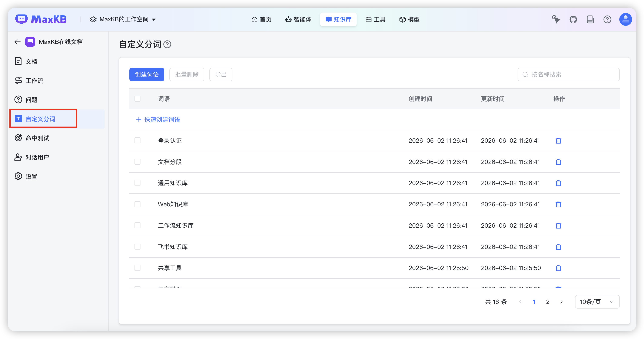This screenshot has width=644, height=339.
Task: Go to page 2
Action: click(x=548, y=302)
